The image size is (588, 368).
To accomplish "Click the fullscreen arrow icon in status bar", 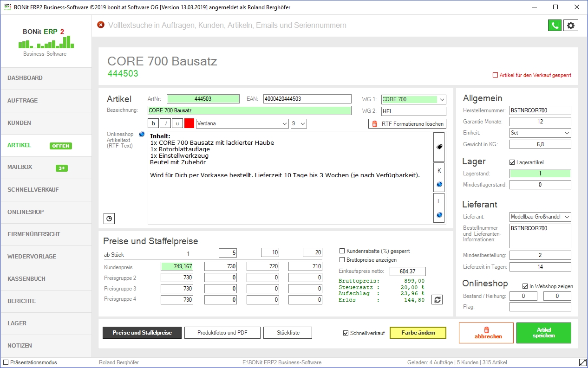I will pos(582,362).
